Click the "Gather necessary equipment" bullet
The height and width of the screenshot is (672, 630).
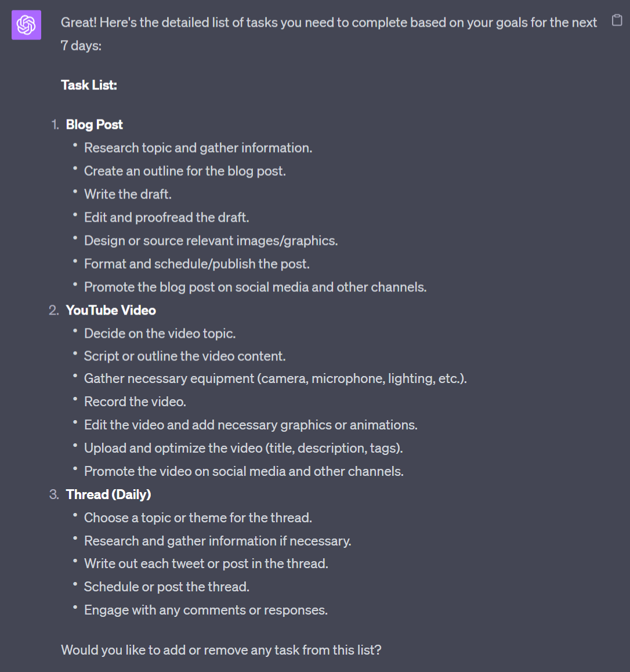tap(275, 379)
